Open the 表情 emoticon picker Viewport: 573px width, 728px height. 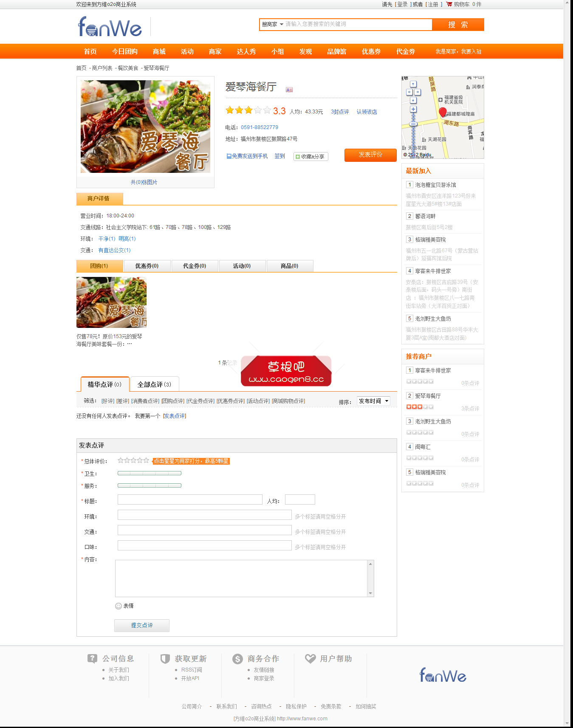pos(124,606)
